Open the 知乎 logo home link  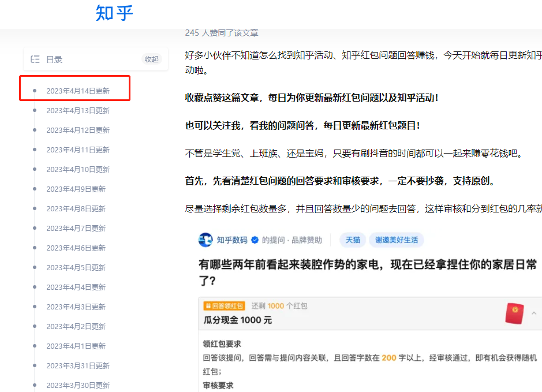(114, 13)
